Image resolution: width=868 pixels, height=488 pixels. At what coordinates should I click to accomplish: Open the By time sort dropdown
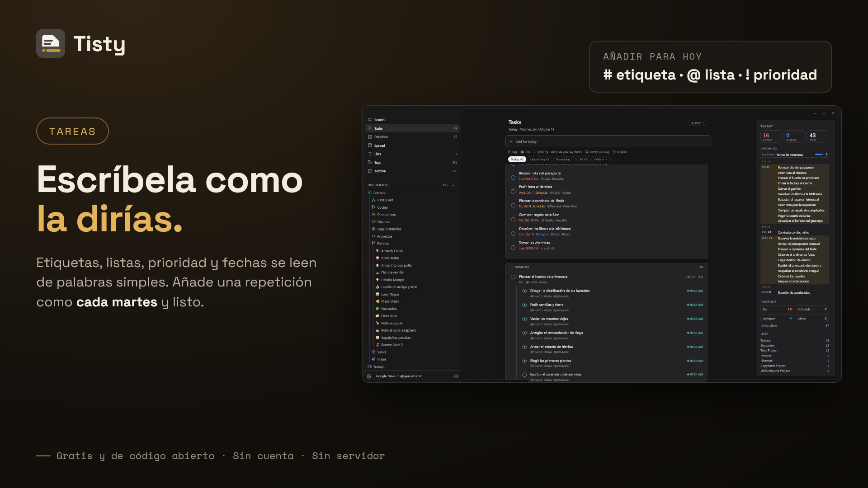click(697, 123)
